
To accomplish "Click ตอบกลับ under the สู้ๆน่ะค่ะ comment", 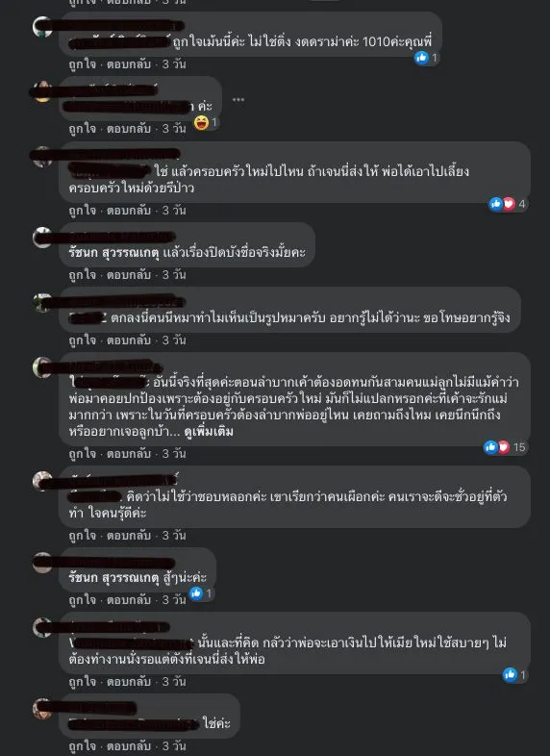I will pos(129,600).
